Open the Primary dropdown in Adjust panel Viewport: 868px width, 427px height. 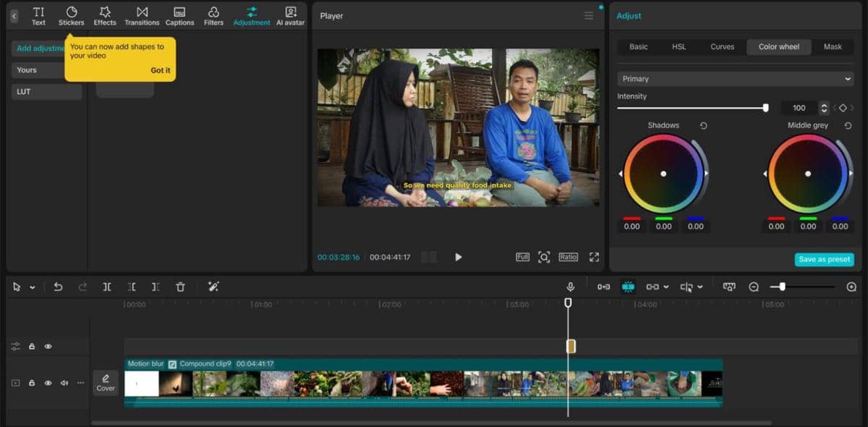(734, 78)
